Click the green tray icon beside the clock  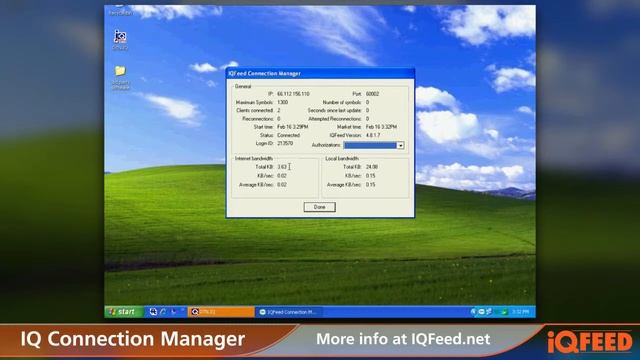tap(504, 312)
